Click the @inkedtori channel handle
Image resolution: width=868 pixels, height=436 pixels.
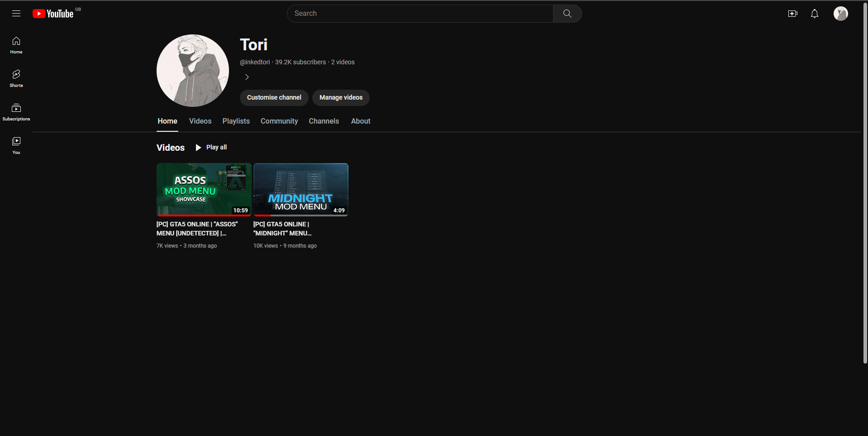click(255, 62)
